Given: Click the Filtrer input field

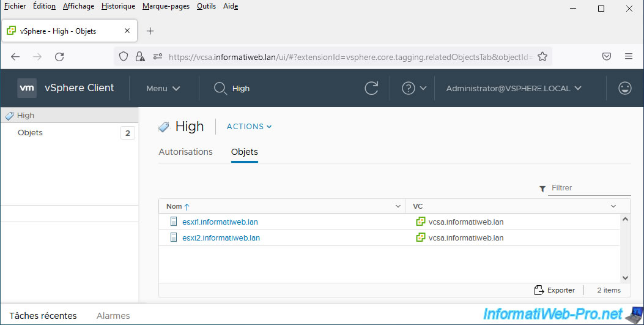Looking at the screenshot, I should pos(590,188).
